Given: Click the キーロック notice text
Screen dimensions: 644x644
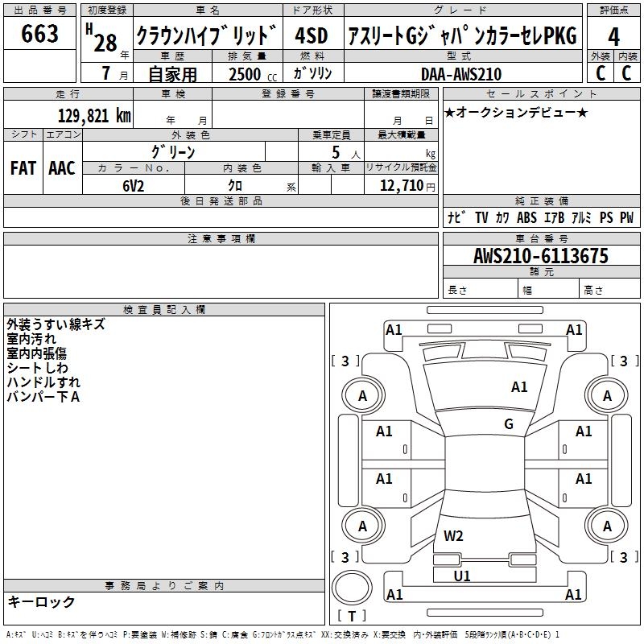Looking at the screenshot, I should (x=42, y=602).
